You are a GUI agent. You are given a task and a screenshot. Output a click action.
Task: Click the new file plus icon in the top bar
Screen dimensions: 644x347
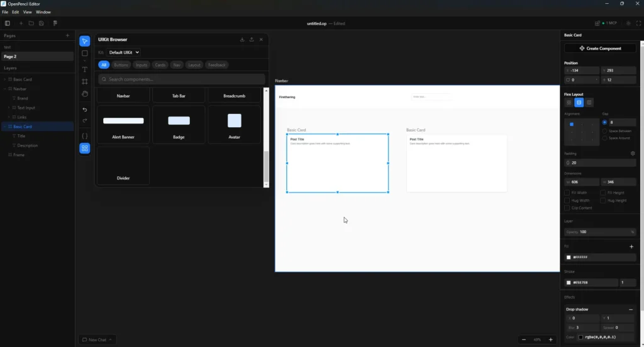21,23
